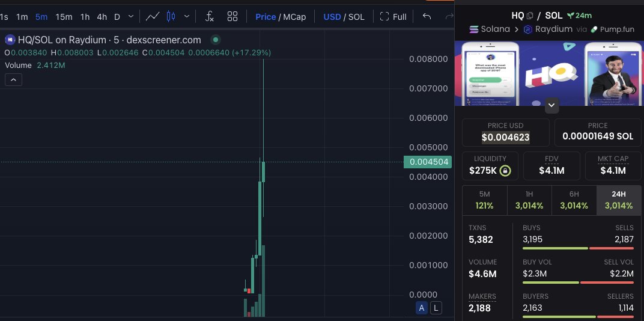Select MCap chart display mode
This screenshot has height=321, width=644.
294,17
